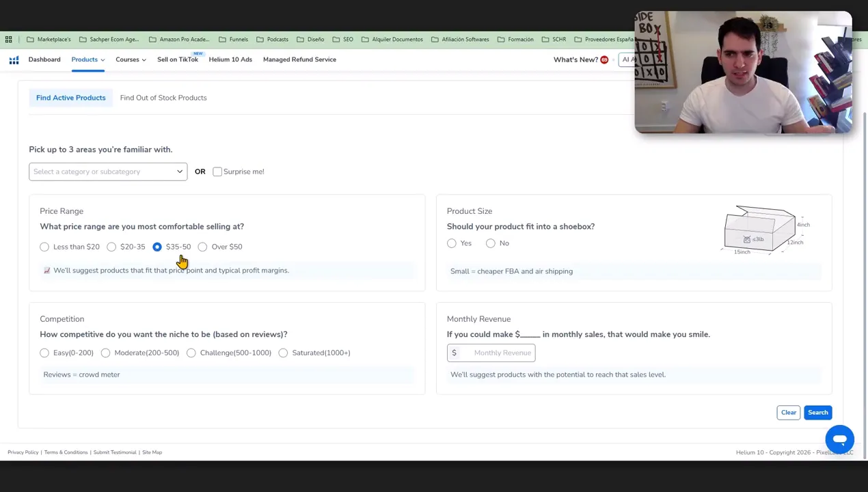
Task: Click the page vertical scrollbar
Action: (x=865, y=287)
